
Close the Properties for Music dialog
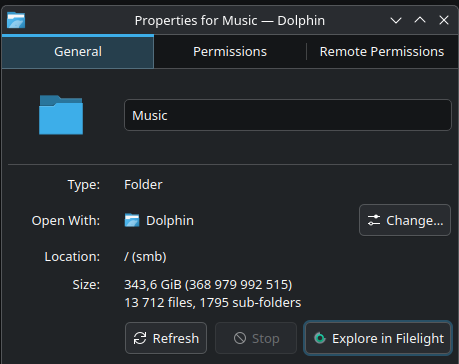tap(444, 20)
